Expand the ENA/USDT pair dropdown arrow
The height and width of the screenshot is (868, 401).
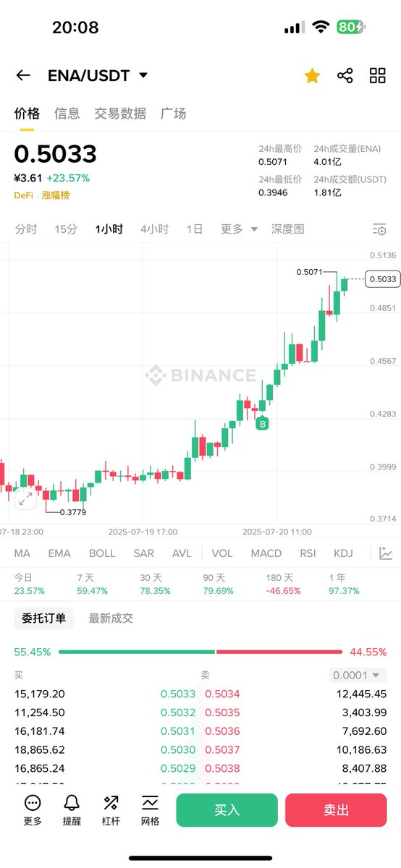[x=143, y=75]
